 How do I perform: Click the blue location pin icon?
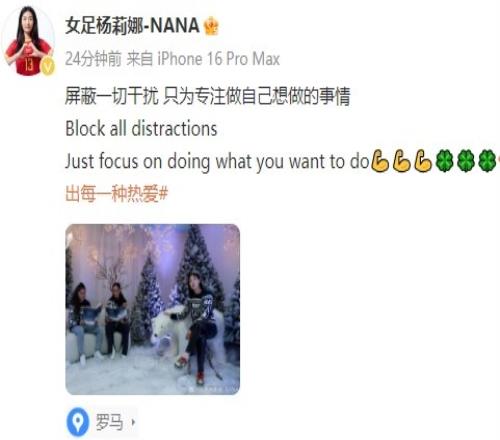click(78, 422)
